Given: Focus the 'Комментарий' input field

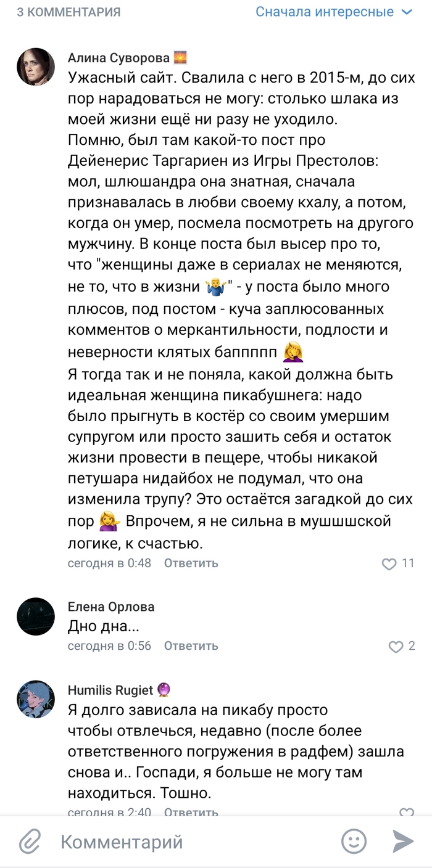Looking at the screenshot, I should point(185,841).
